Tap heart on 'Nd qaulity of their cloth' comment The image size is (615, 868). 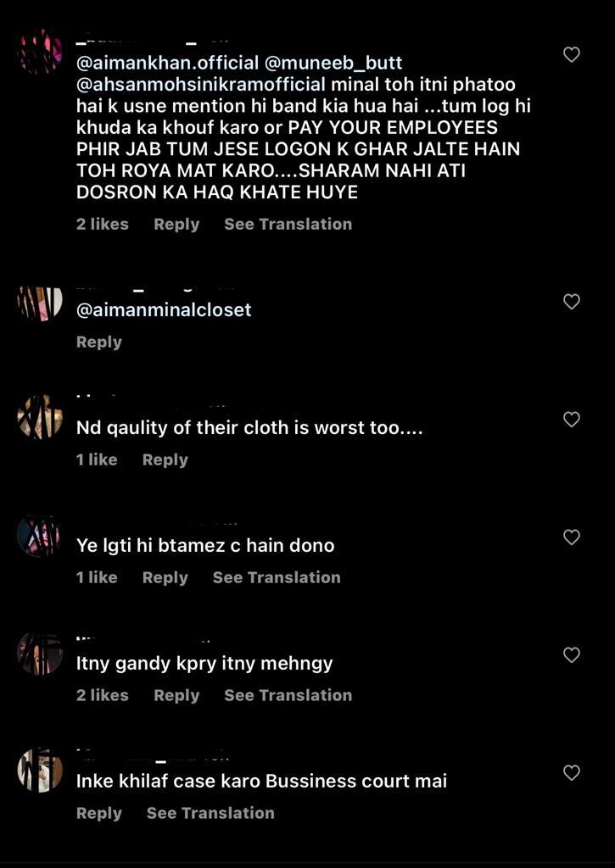click(x=571, y=419)
